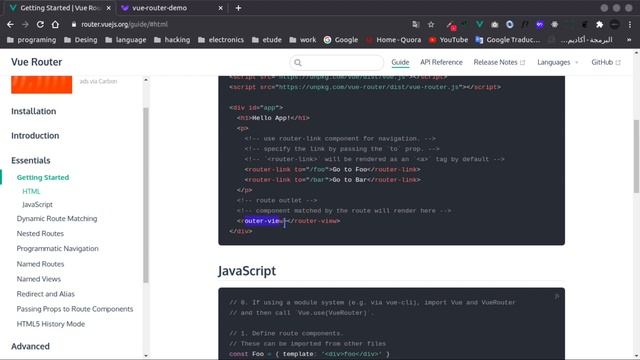Open Named Views in sidebar
This screenshot has height=360, width=640.
[39, 279]
